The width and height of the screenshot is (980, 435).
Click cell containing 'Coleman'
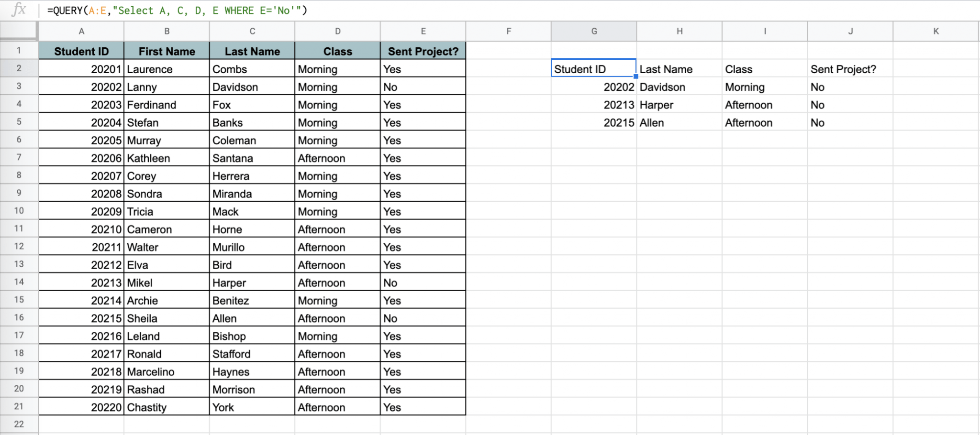[252, 140]
